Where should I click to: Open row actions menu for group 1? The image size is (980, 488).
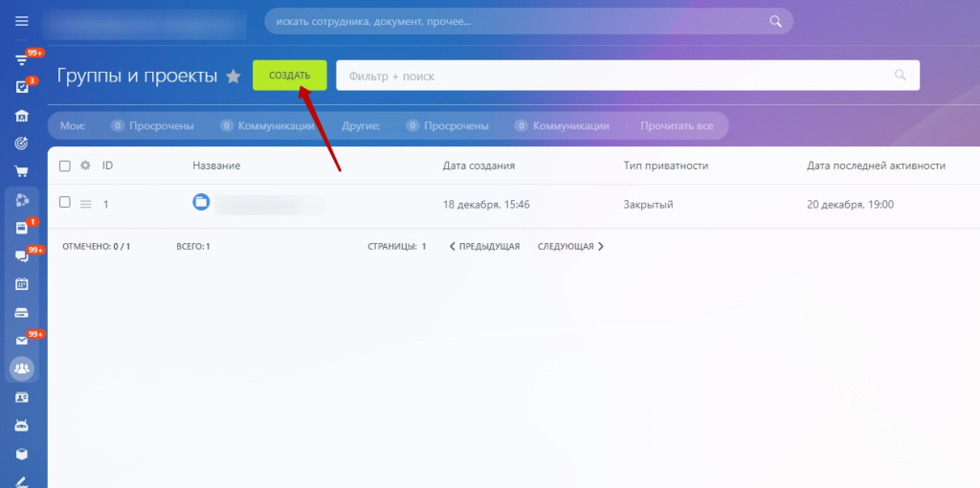[85, 204]
